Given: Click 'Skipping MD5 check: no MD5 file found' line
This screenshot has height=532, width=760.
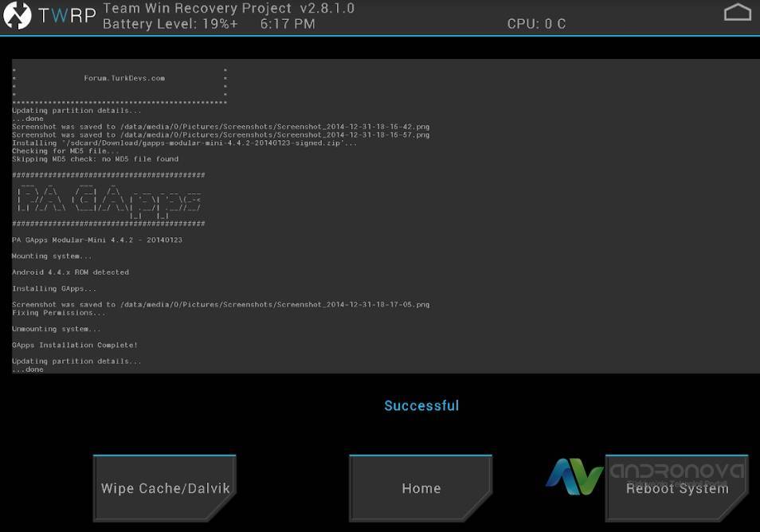Looking at the screenshot, I should click(95, 159).
